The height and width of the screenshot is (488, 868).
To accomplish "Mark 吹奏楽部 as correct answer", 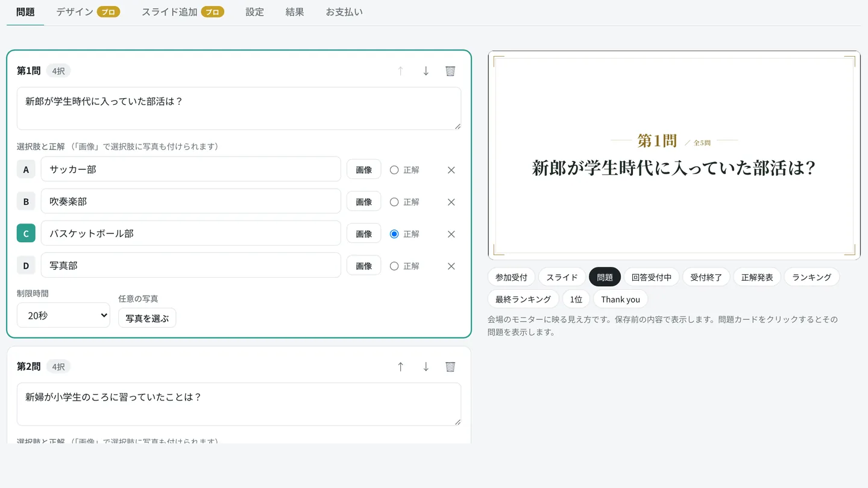I will pyautogui.click(x=394, y=202).
